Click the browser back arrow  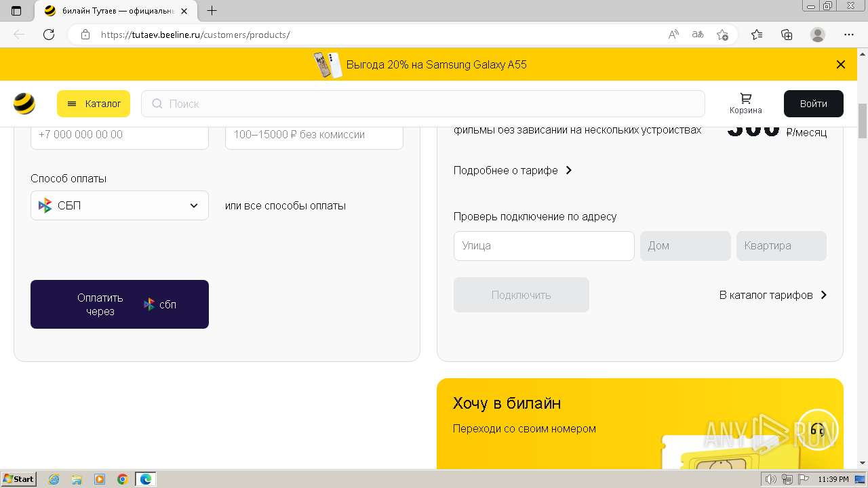point(19,35)
